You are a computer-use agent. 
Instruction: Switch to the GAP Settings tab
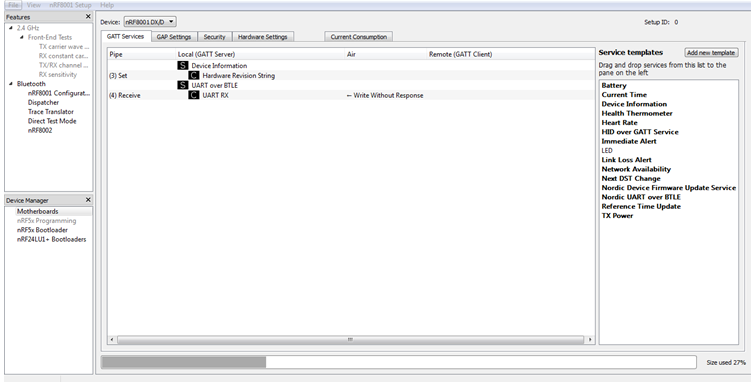pyautogui.click(x=174, y=37)
